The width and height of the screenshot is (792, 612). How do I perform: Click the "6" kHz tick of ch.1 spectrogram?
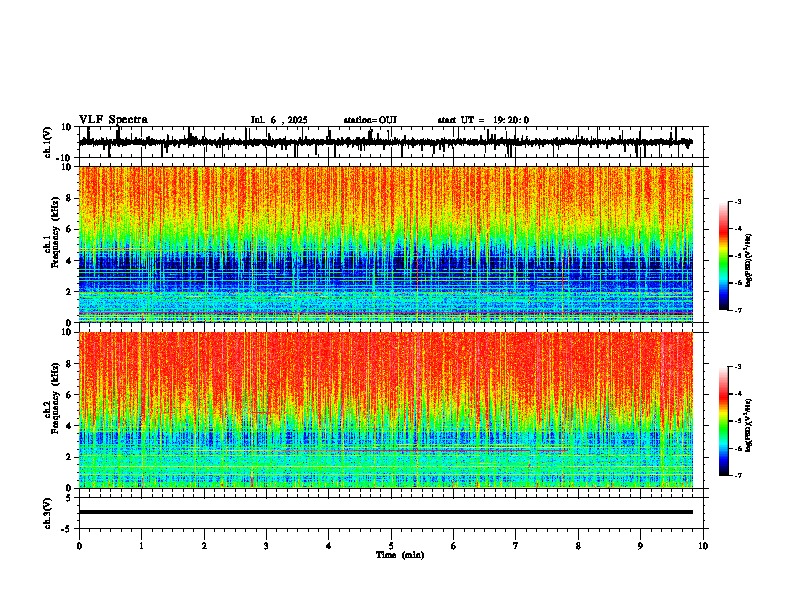(70, 229)
